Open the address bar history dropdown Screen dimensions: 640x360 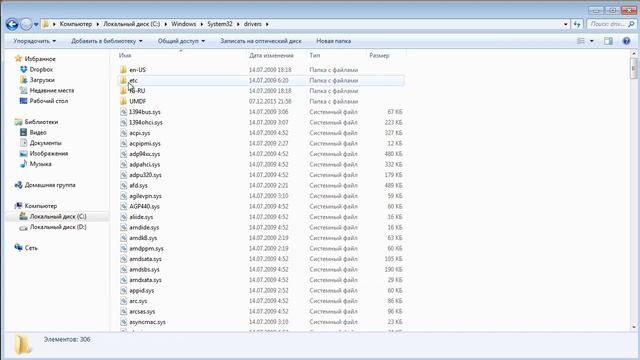pyautogui.click(x=565, y=24)
